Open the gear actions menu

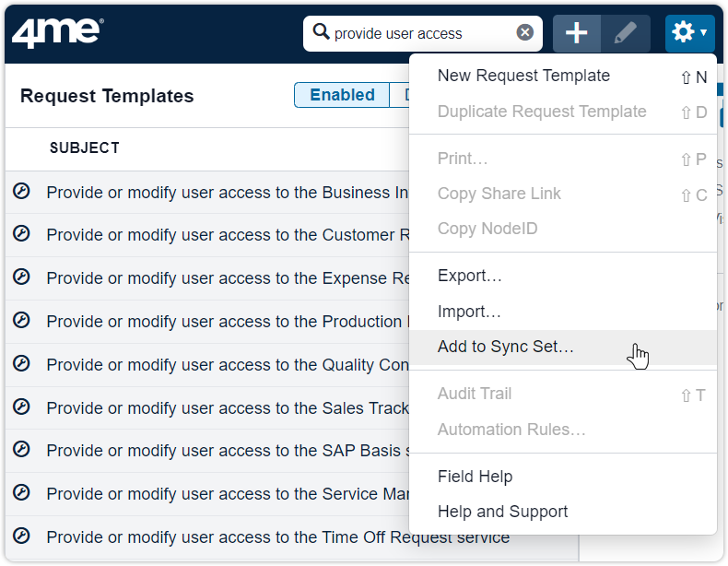click(689, 33)
